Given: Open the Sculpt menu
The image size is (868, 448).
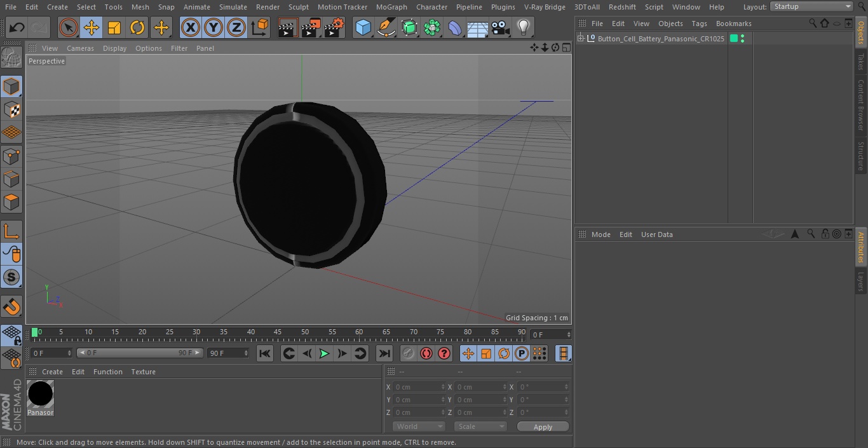Looking at the screenshot, I should click(x=298, y=7).
